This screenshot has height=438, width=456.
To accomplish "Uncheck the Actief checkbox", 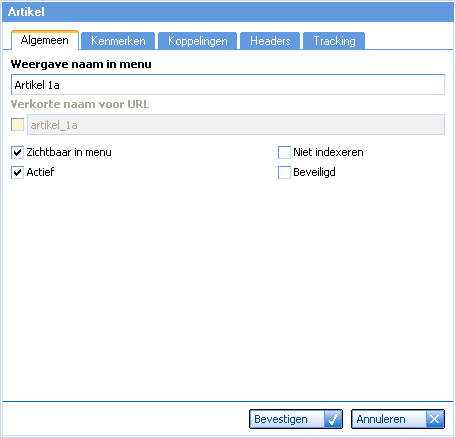I will coord(17,172).
